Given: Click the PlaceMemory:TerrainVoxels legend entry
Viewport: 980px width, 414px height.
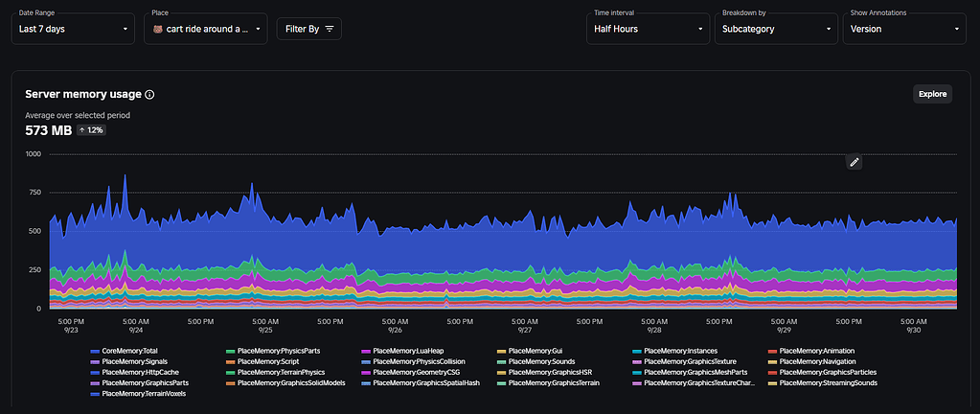Looking at the screenshot, I should pyautogui.click(x=138, y=393).
